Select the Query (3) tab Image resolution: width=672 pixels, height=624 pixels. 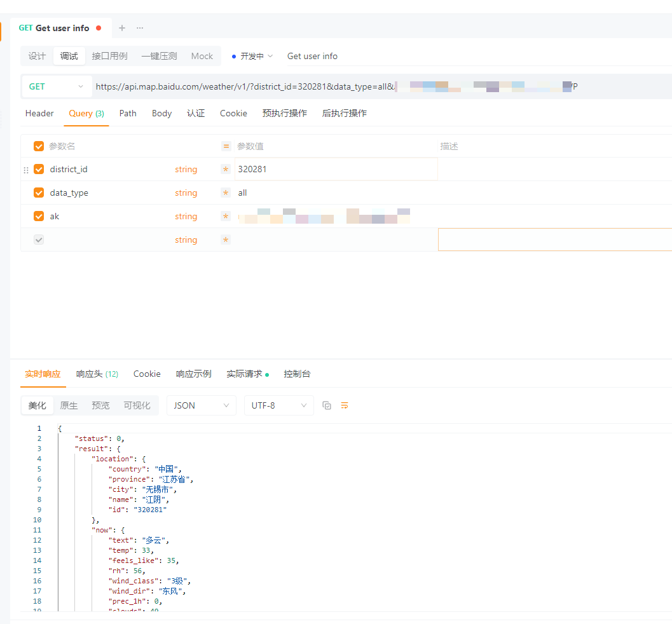tap(86, 114)
